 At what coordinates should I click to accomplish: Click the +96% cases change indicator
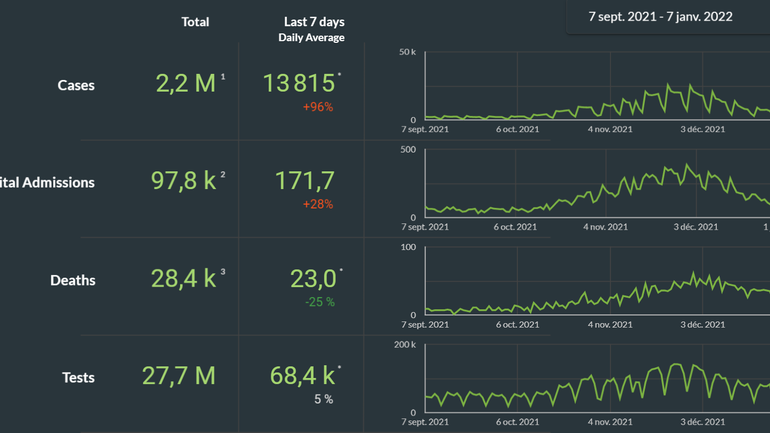(x=317, y=107)
